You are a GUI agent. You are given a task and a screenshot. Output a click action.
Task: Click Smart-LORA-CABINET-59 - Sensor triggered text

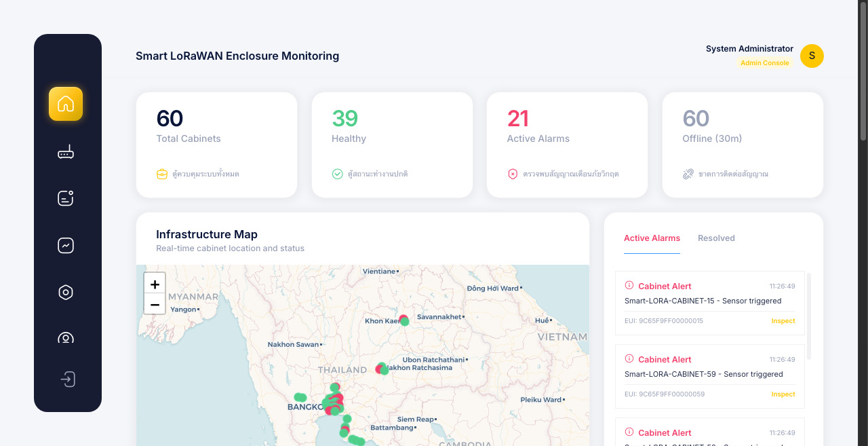pos(704,374)
